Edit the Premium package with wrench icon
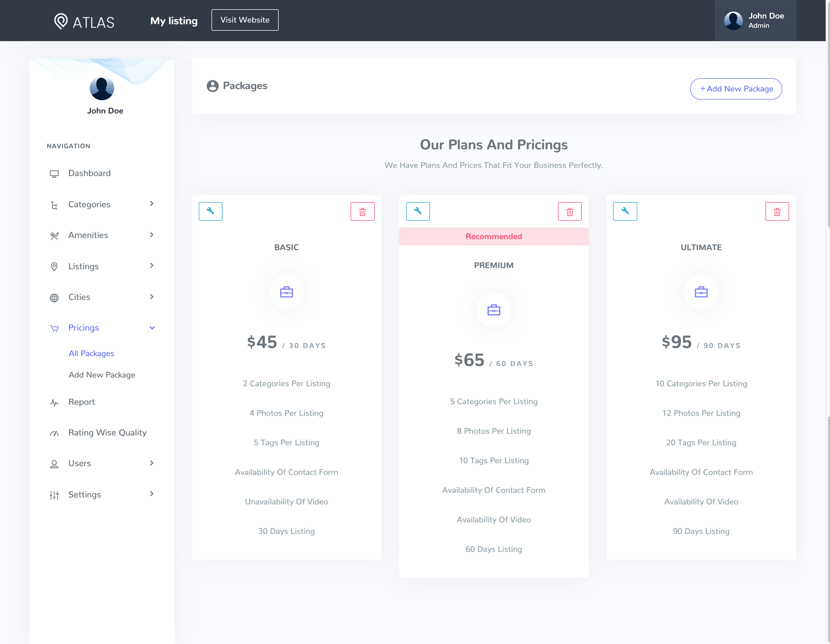830x644 pixels. click(x=418, y=211)
